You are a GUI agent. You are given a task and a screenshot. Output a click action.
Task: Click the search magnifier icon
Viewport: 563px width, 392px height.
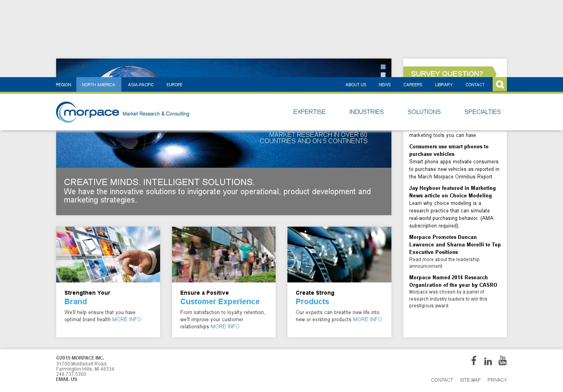[499, 84]
